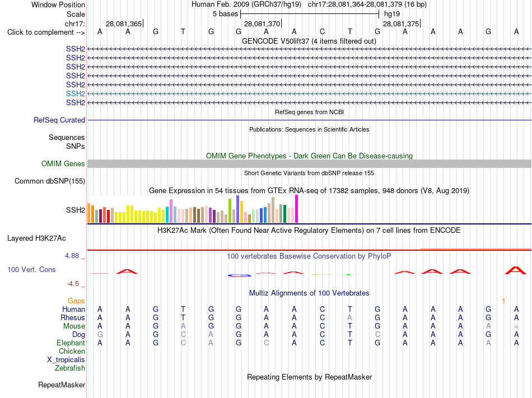Click the topmost SSH2 GENCODE transcript label
The width and height of the screenshot is (532, 398).
[x=76, y=49]
